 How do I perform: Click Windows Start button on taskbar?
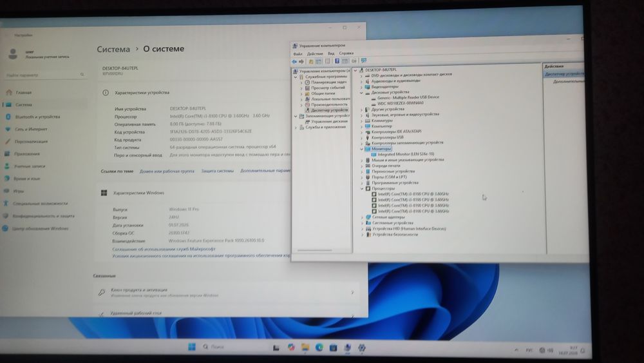(x=192, y=346)
